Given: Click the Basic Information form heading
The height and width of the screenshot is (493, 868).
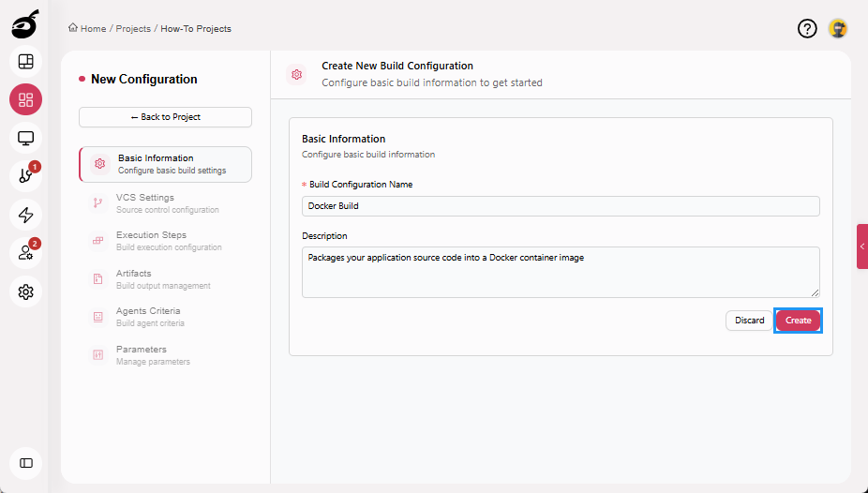Looking at the screenshot, I should 343,139.
